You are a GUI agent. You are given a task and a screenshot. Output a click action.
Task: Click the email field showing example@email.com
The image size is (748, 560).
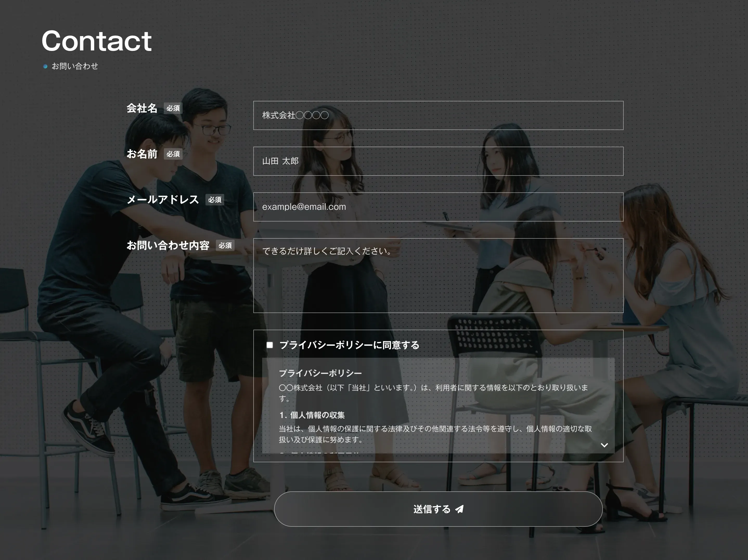438,207
